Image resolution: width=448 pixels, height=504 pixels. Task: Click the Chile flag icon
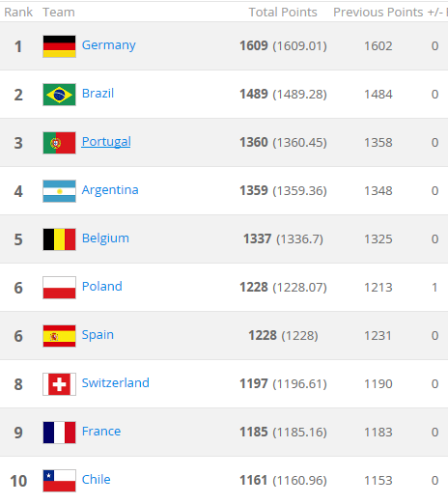[59, 481]
